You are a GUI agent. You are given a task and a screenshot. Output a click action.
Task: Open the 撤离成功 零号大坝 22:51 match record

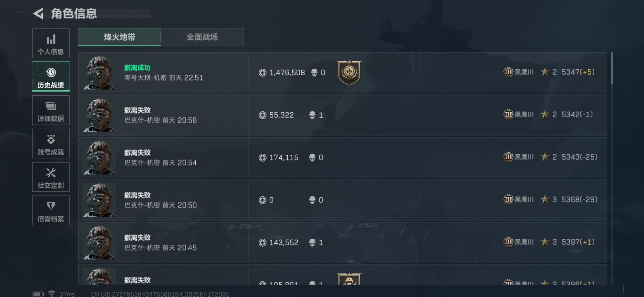click(x=343, y=73)
